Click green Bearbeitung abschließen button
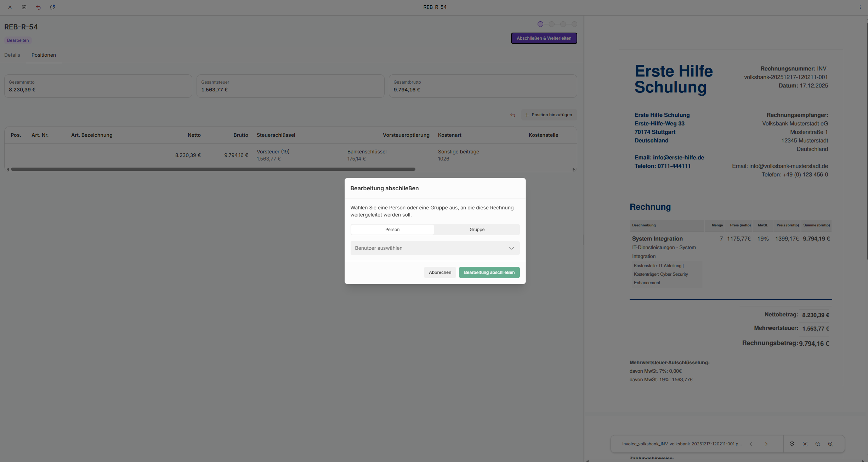Screen dimensions: 868x462 coord(489,272)
